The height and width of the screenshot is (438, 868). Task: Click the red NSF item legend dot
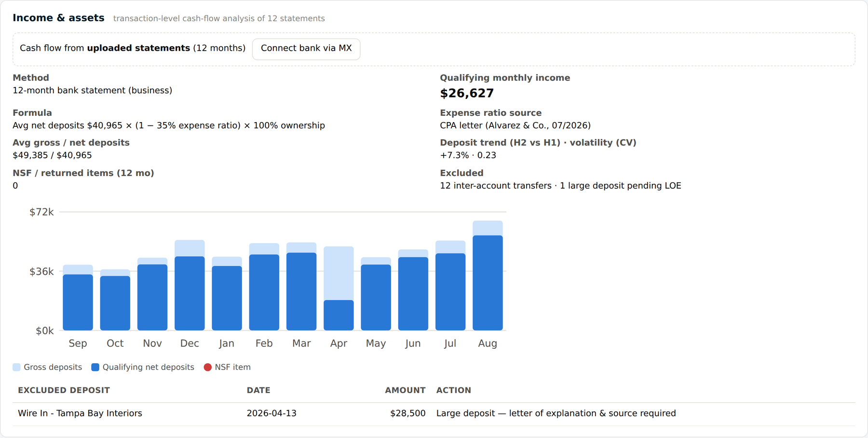[208, 367]
